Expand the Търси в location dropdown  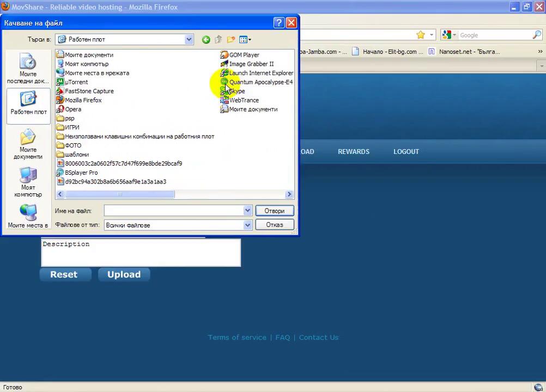click(189, 39)
